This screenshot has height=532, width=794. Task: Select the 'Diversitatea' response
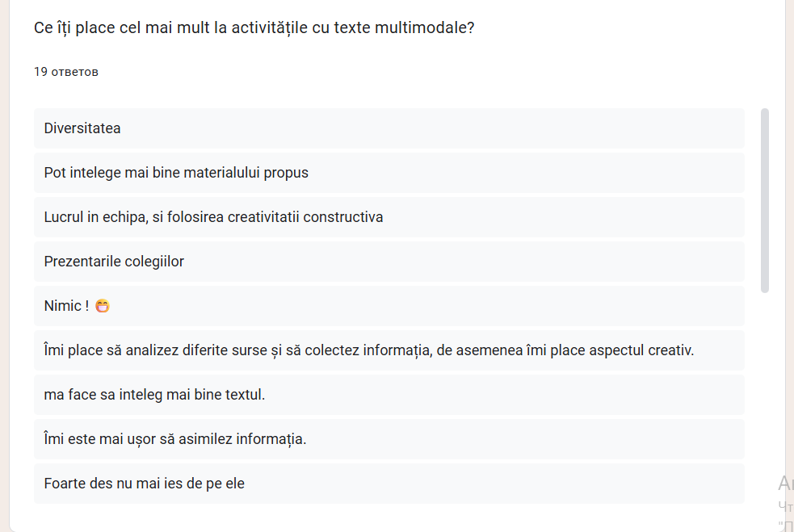(82, 128)
